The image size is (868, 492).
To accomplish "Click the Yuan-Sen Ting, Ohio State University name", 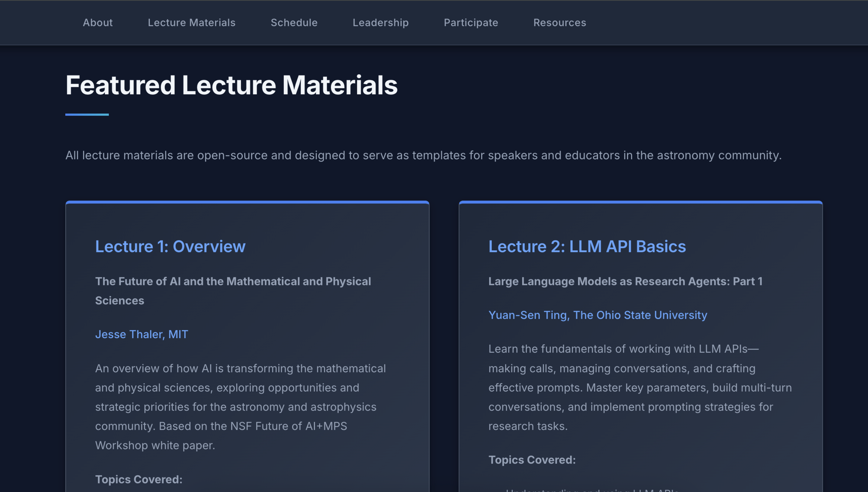I will pos(598,315).
